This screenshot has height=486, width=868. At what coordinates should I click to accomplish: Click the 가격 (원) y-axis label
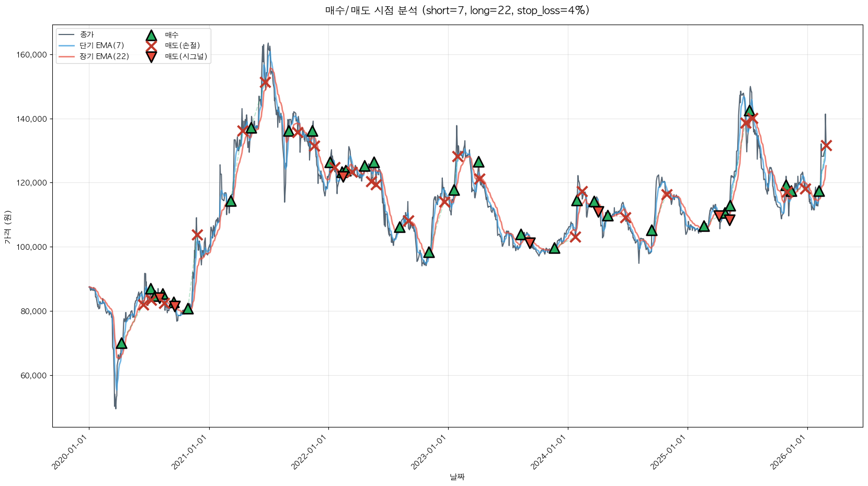(7, 227)
